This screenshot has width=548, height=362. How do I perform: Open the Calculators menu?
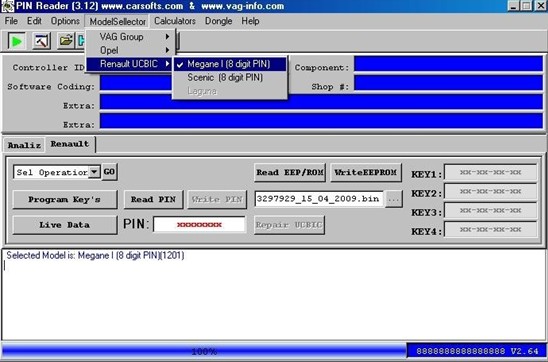(x=175, y=21)
